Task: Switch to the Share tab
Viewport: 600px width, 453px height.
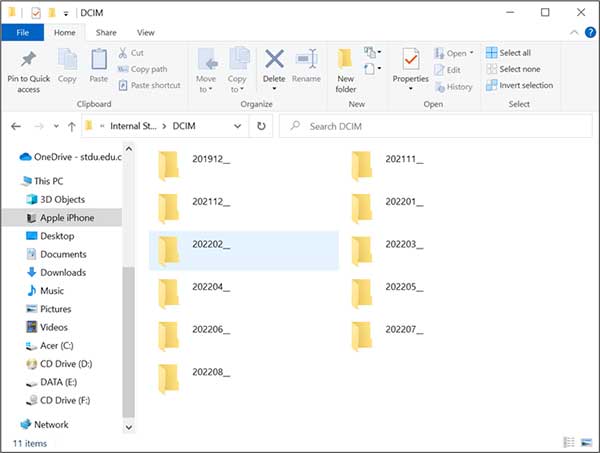Action: [x=106, y=33]
